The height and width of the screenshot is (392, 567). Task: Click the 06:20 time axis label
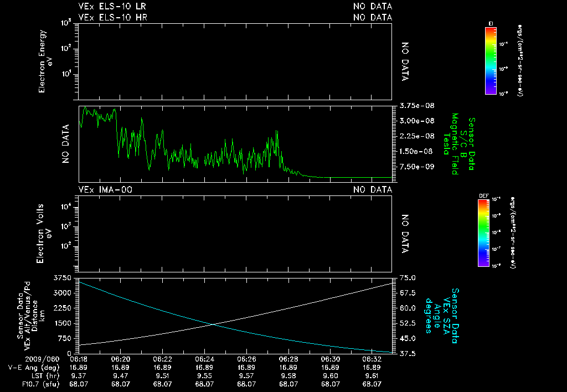120,359
